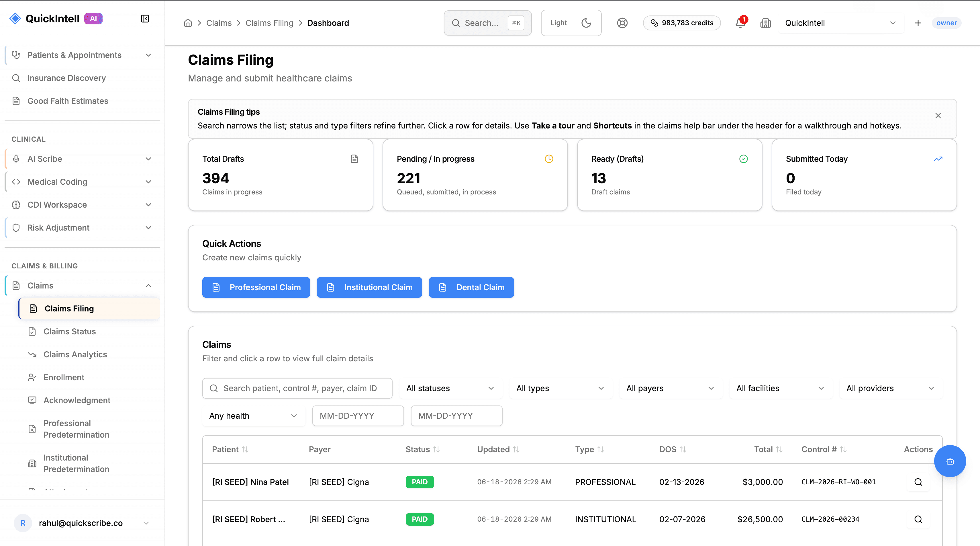The height and width of the screenshot is (546, 980).
Task: Sort by Total column
Action: point(769,450)
